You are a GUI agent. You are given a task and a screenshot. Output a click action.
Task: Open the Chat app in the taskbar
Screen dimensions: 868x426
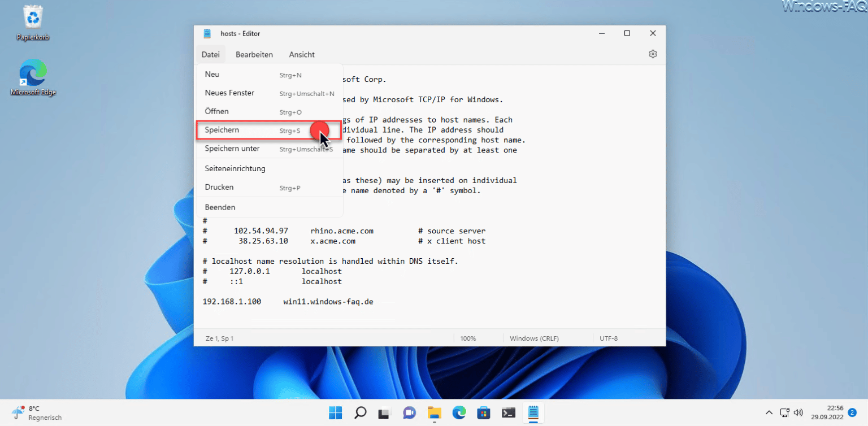pos(409,412)
